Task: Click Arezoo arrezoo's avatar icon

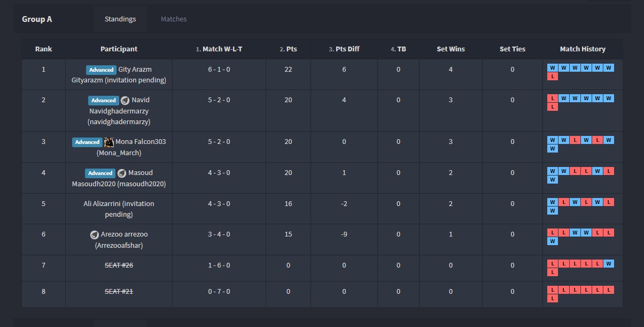Action: pos(95,234)
